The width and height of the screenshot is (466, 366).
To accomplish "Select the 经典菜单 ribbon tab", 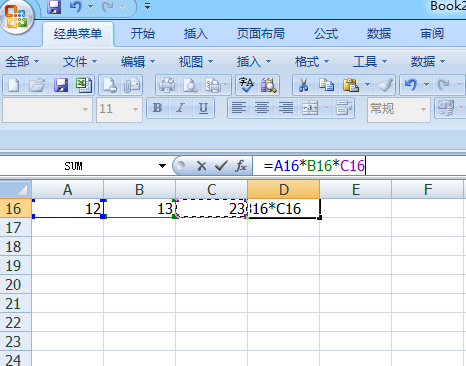I will pyautogui.click(x=78, y=34).
